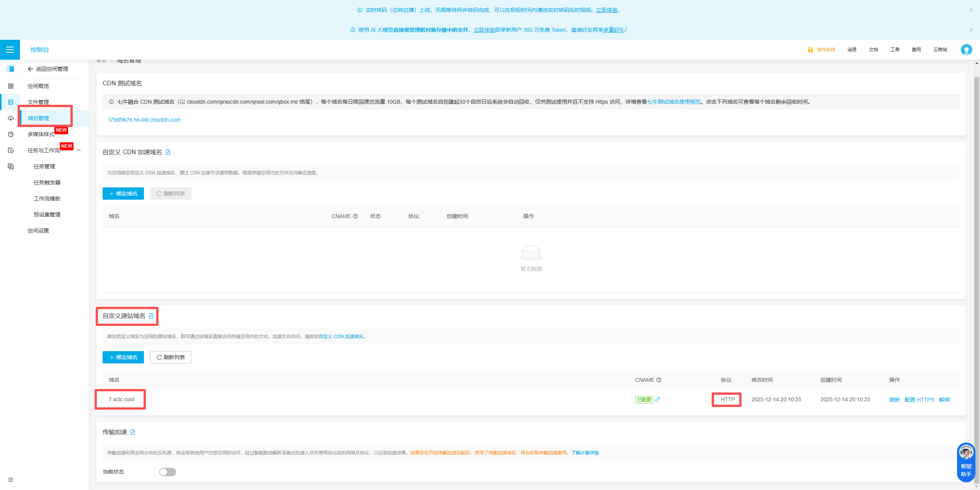Dismiss the AI 大模型 banner notice
The height and width of the screenshot is (490, 980).
coord(971,30)
